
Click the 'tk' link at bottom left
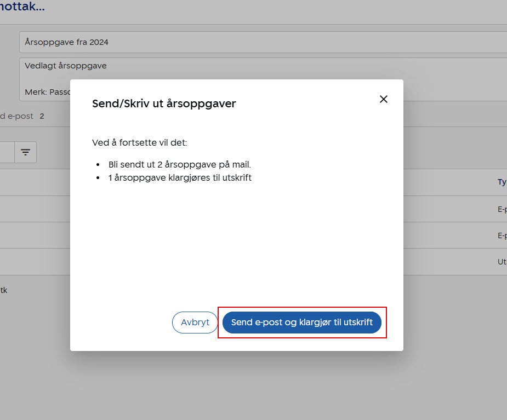pos(4,290)
